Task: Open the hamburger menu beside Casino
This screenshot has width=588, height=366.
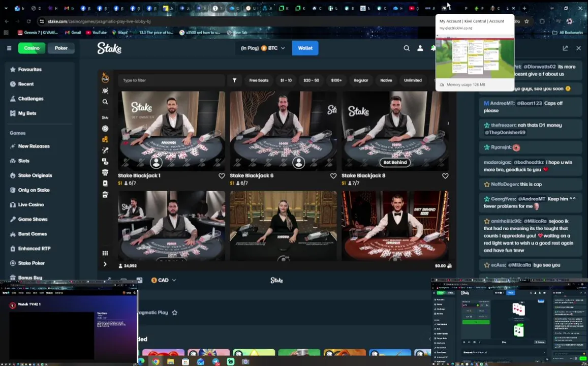Action: 9,48
